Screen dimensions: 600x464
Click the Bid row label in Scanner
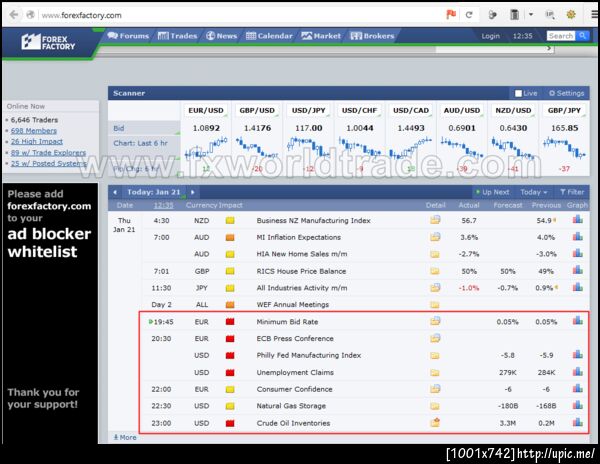(119, 128)
